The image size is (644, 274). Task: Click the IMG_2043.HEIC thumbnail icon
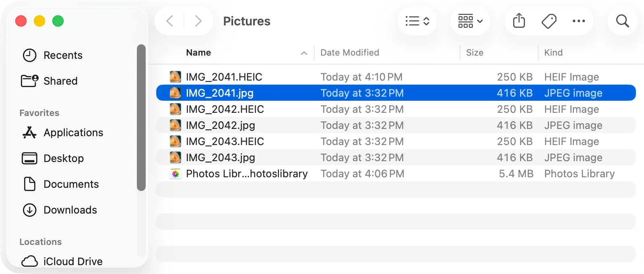[x=175, y=141]
